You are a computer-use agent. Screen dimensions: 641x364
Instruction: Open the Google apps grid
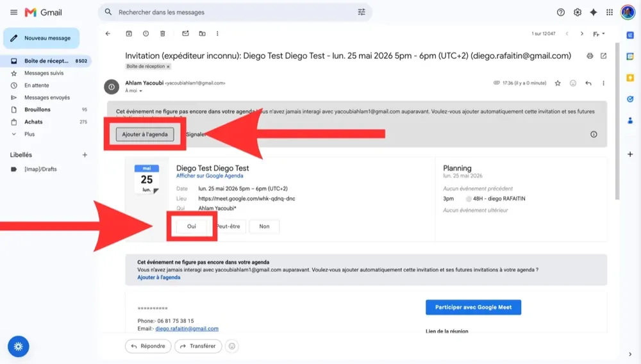tap(610, 12)
